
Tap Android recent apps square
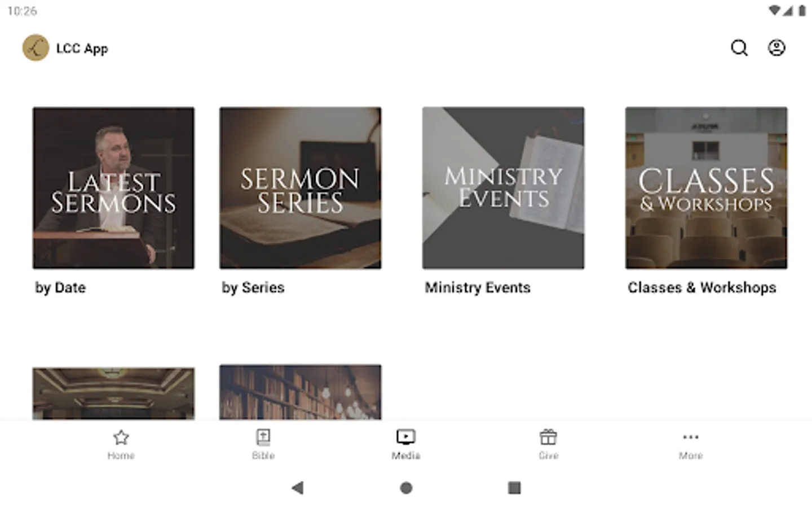click(514, 488)
